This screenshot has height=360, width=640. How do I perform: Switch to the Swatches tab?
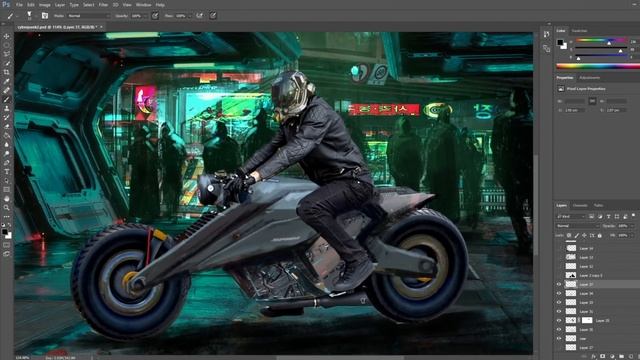tap(580, 31)
